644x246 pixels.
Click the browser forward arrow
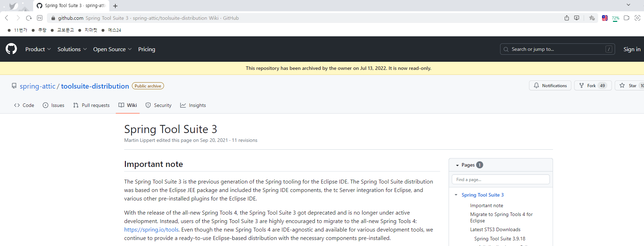tap(18, 18)
